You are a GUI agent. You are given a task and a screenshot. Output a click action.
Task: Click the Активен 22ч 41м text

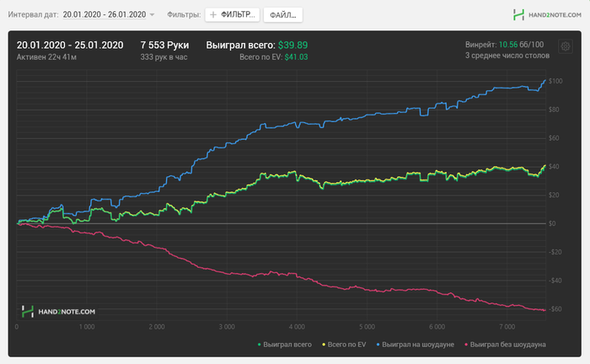pyautogui.click(x=46, y=57)
